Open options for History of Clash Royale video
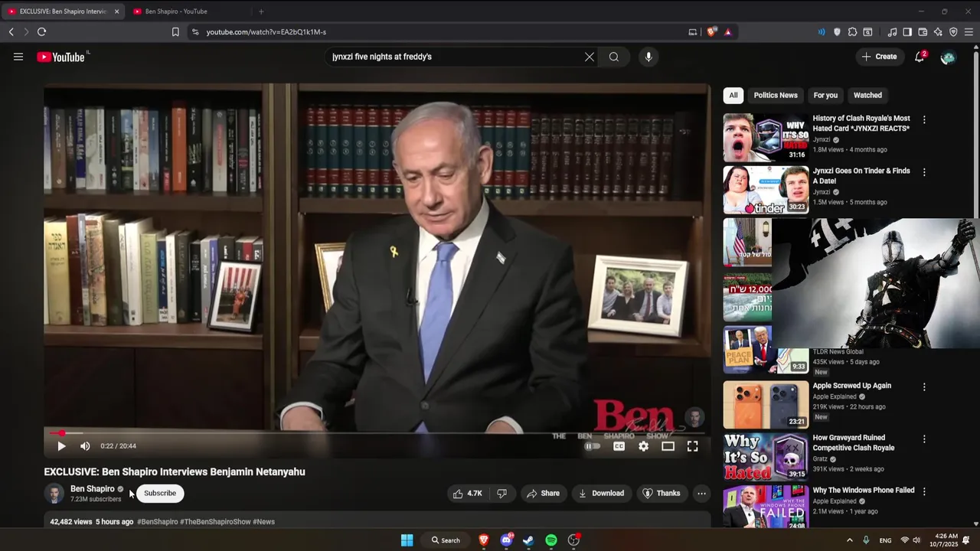980x551 pixels. tap(924, 120)
